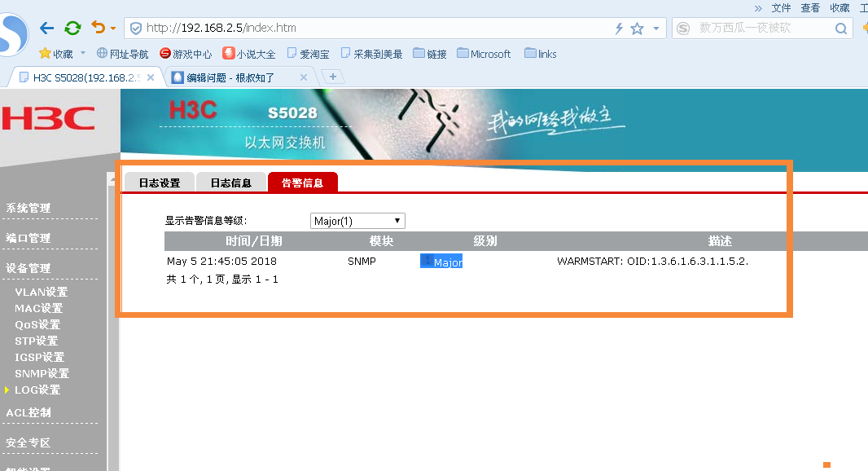
Task: Expand the double chevron overflow icon
Action: point(758,8)
